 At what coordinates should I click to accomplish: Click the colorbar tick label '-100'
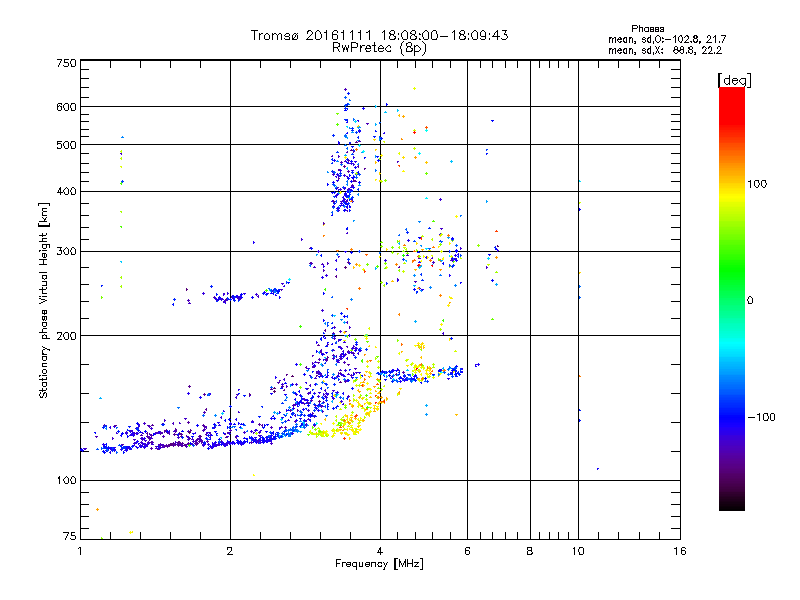pyautogui.click(x=761, y=417)
